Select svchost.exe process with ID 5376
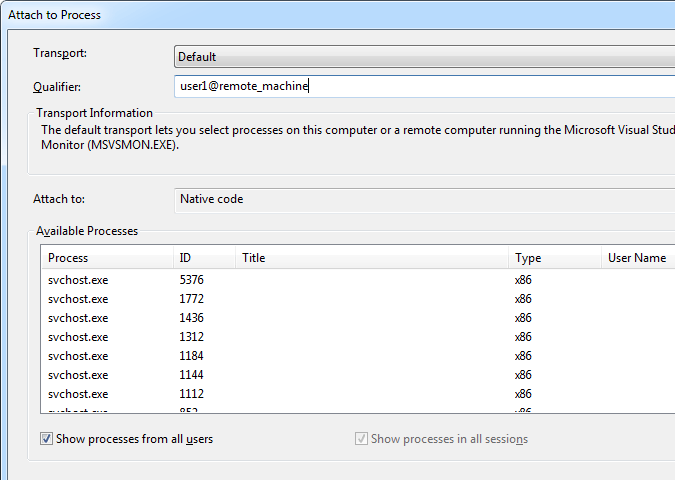 (x=358, y=280)
